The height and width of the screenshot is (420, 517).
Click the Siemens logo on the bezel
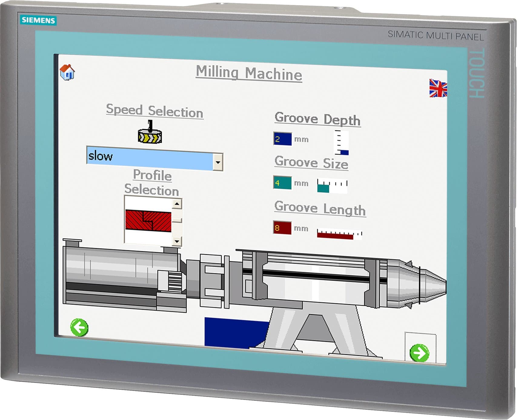(x=38, y=20)
